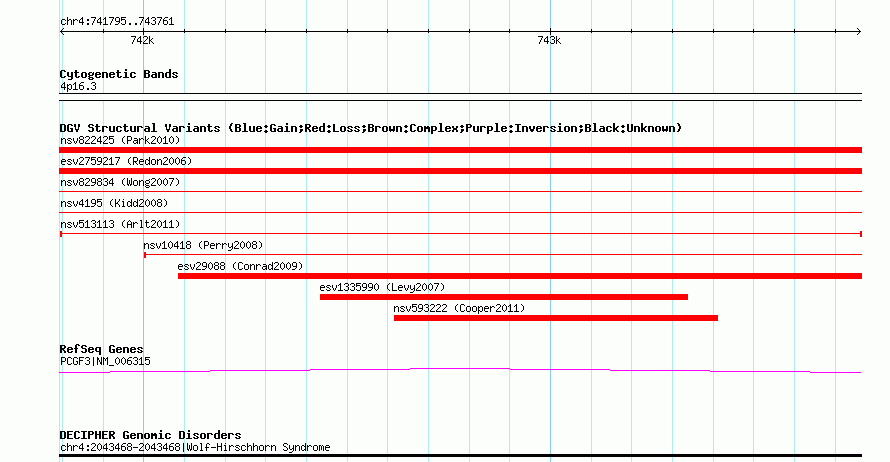The width and height of the screenshot is (890, 462).
Task: Click the esv29088 (Conrad2009) label text
Action: tap(240, 266)
